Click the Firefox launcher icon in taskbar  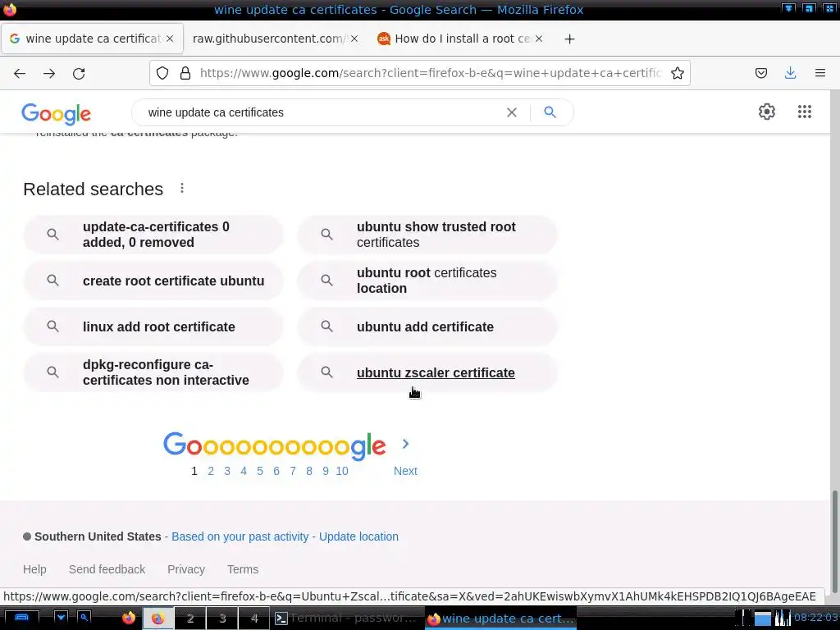tap(129, 619)
